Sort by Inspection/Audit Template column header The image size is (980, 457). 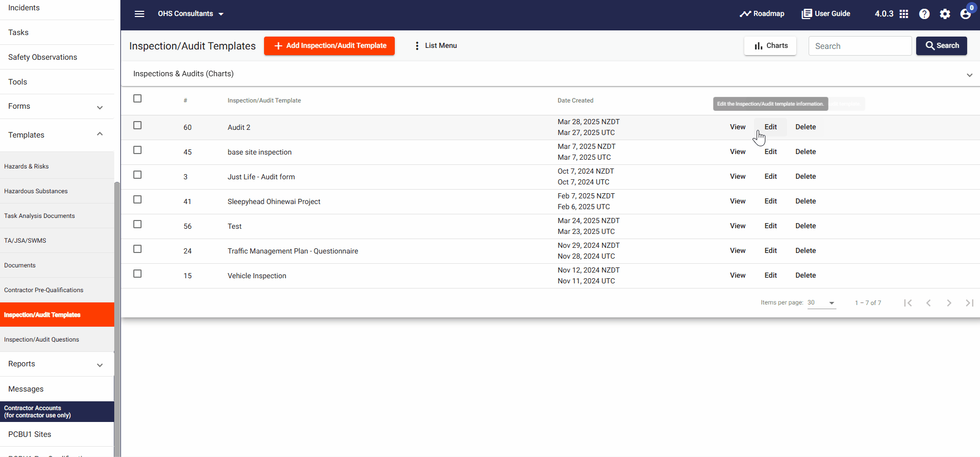click(x=264, y=100)
